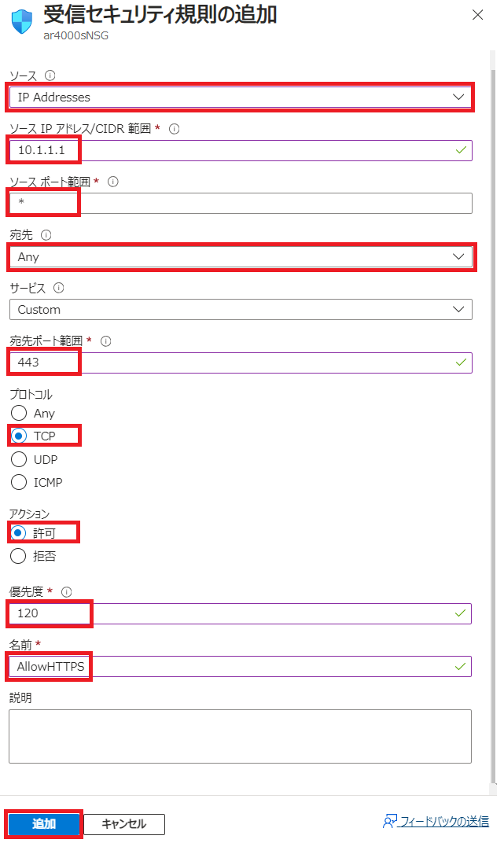Open the サービス dropdown showing Custom
The image size is (504, 843).
pos(240,310)
